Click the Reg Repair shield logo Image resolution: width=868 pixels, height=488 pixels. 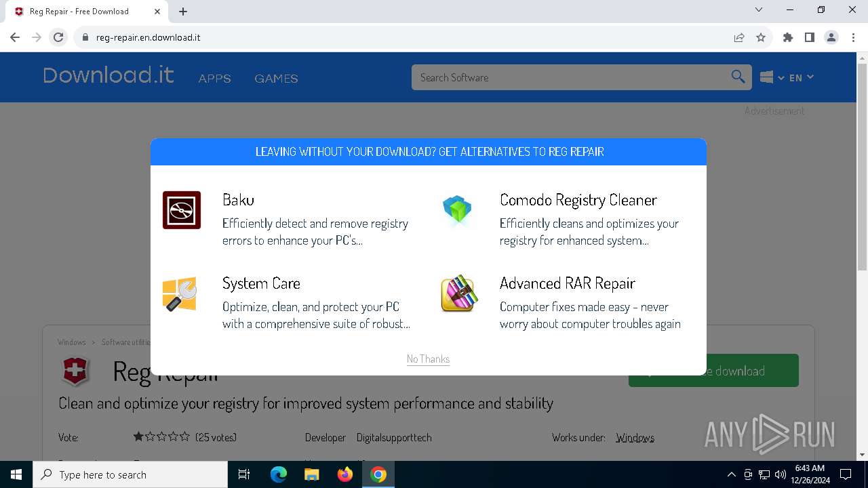76,371
